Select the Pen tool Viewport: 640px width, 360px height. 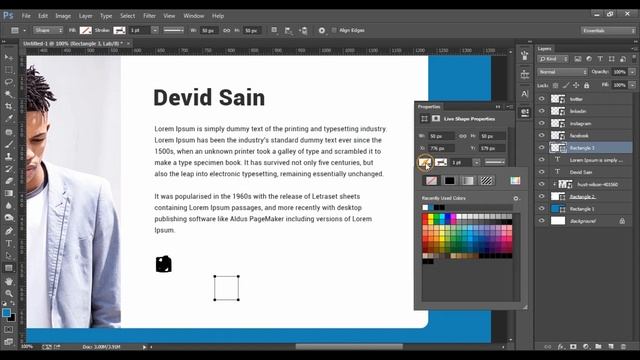[9, 231]
